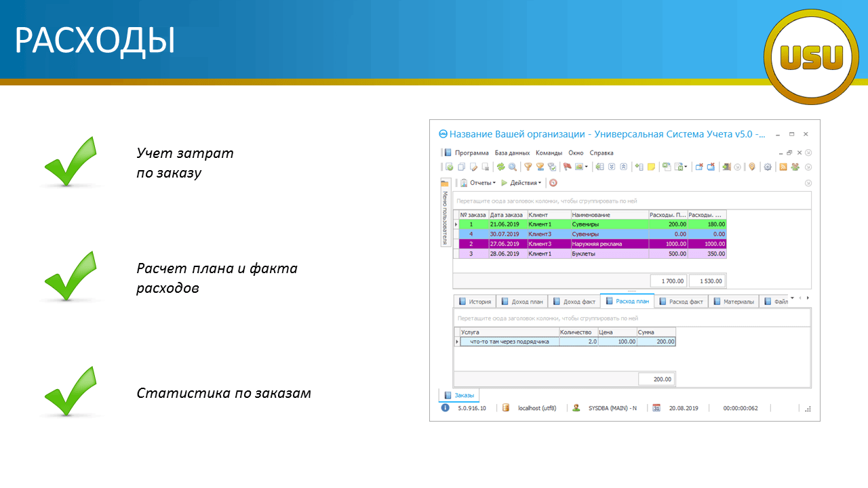Click the user icon beside SYSDBA (MAIN)
The height and width of the screenshot is (488, 868).
tap(576, 408)
